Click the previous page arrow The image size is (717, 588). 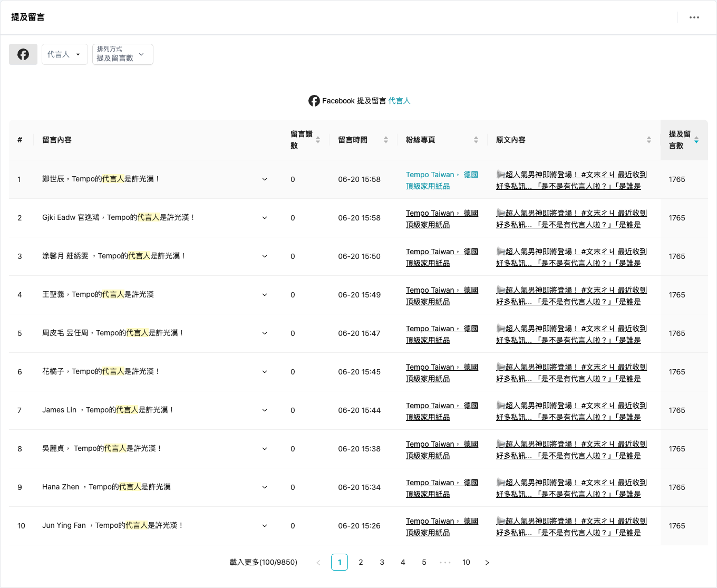coord(318,563)
